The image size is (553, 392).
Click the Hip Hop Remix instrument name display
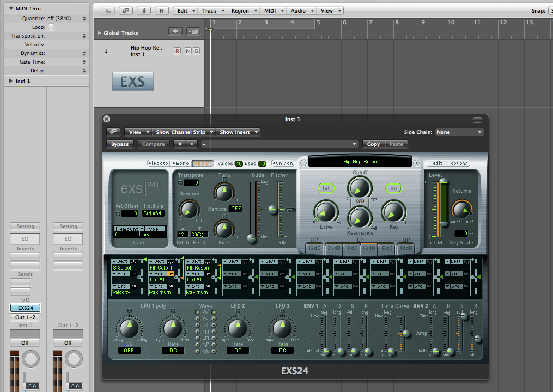click(x=360, y=162)
